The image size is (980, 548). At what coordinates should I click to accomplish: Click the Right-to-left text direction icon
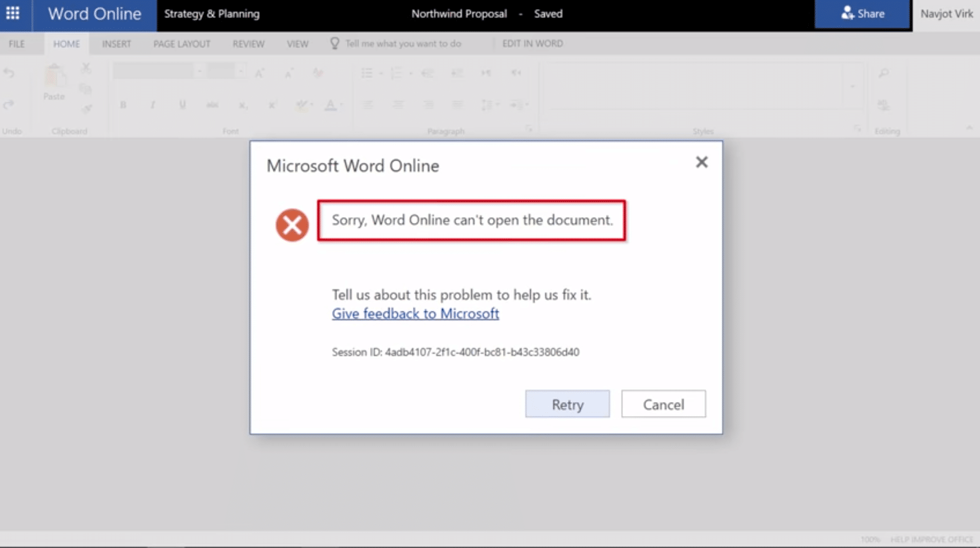(x=516, y=73)
